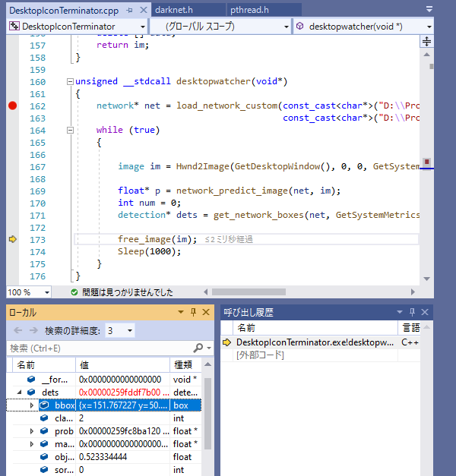
Task: Collapse the desktopwatcher function at line 160
Action: click(70, 81)
